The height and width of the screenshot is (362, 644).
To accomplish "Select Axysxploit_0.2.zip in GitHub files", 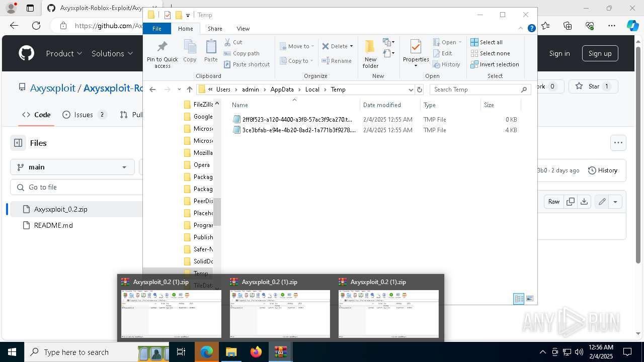I will coord(60,209).
